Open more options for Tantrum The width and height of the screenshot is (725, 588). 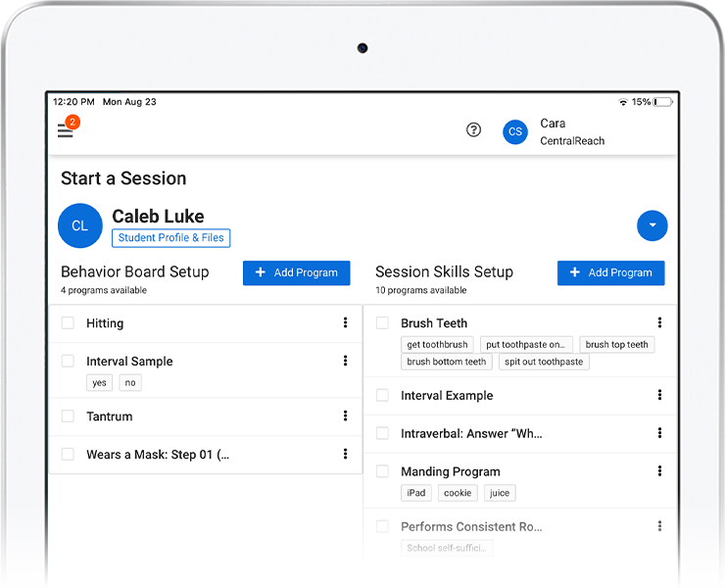346,416
